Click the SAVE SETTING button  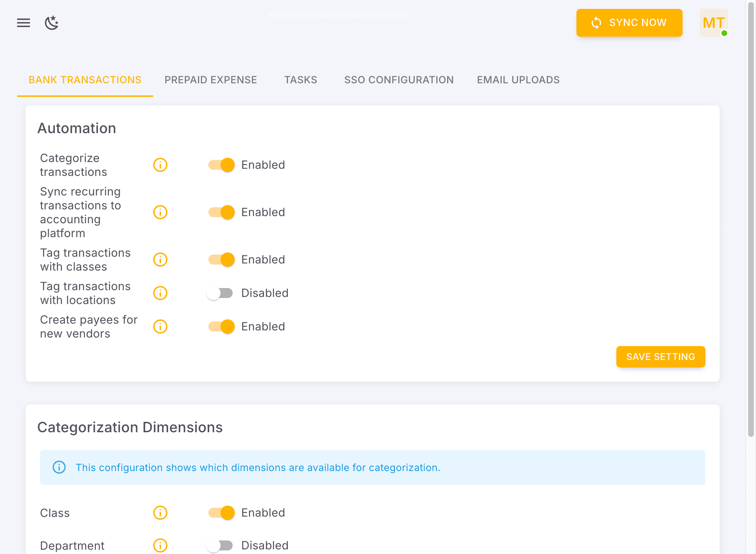(660, 356)
